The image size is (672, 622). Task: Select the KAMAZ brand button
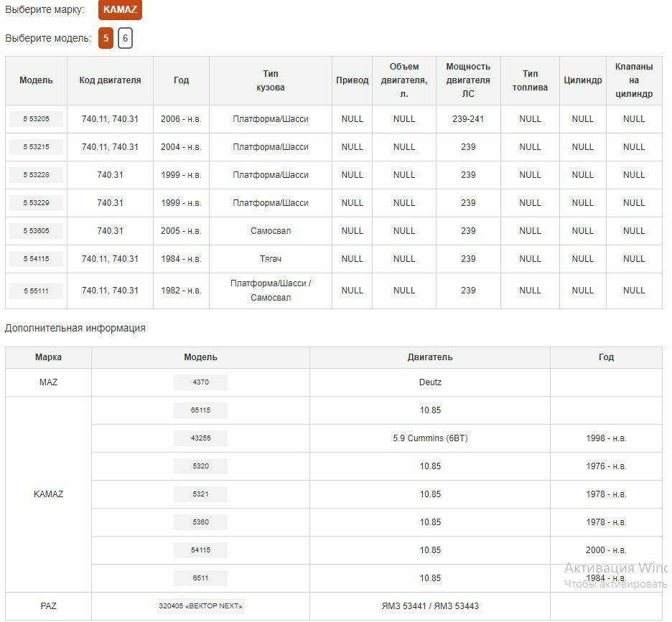click(120, 9)
